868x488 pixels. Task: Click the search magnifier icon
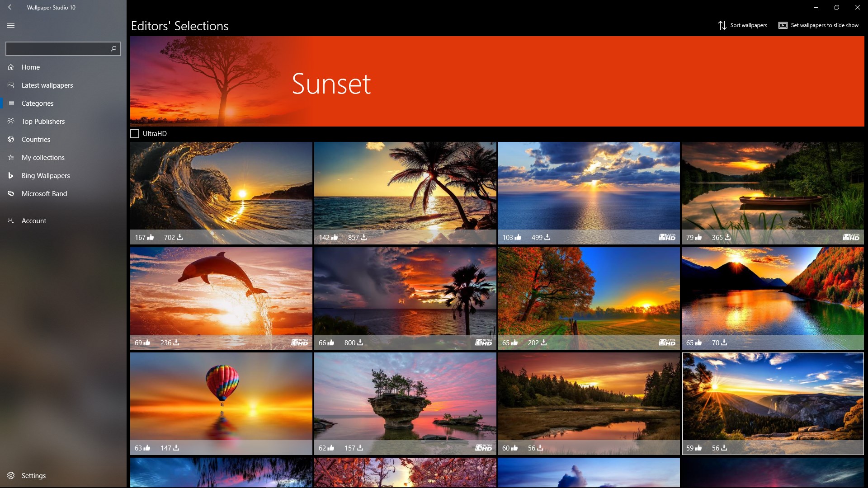(x=113, y=48)
